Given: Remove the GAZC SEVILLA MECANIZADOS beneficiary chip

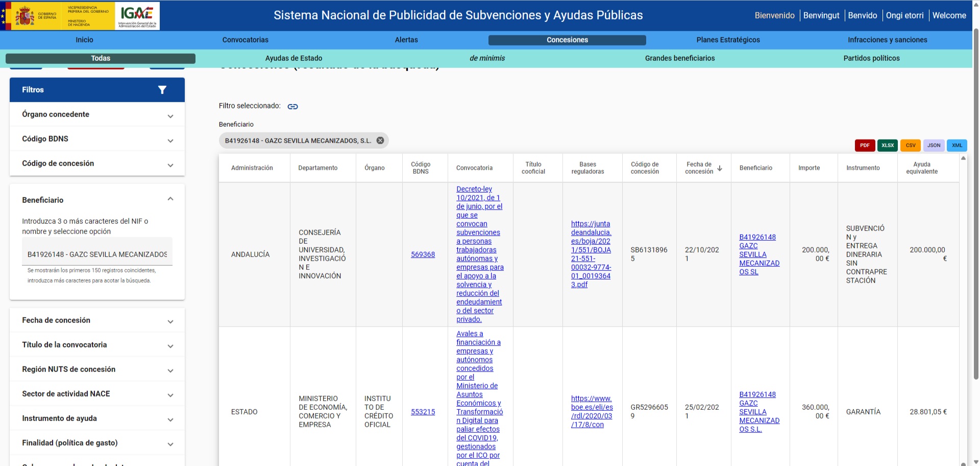Looking at the screenshot, I should coord(380,141).
